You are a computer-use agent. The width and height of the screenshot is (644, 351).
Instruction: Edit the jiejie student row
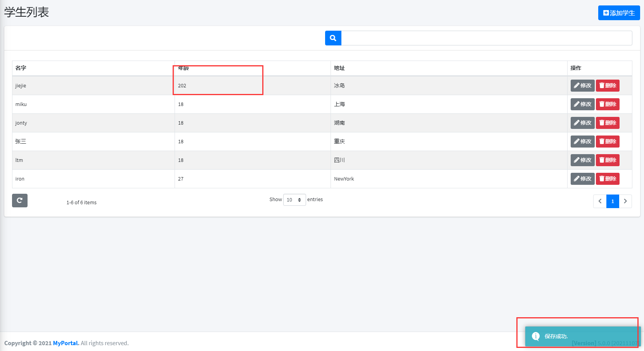[582, 85]
